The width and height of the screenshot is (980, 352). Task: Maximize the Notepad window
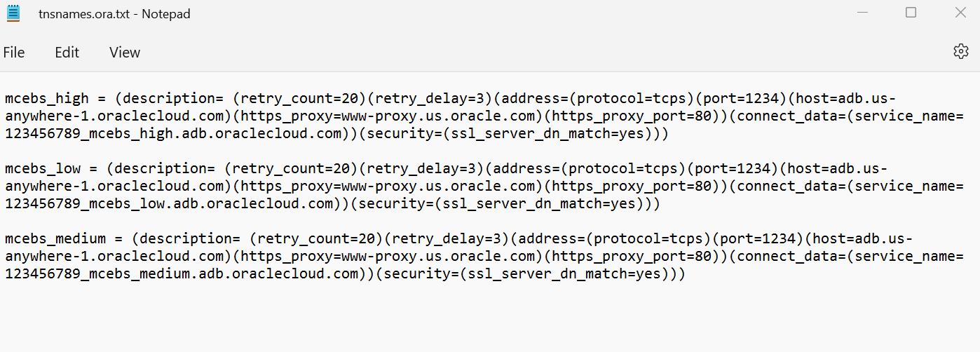tap(911, 13)
